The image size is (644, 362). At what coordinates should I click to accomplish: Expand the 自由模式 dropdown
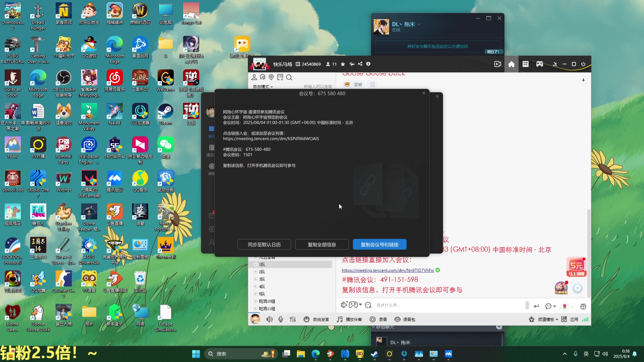(263, 86)
